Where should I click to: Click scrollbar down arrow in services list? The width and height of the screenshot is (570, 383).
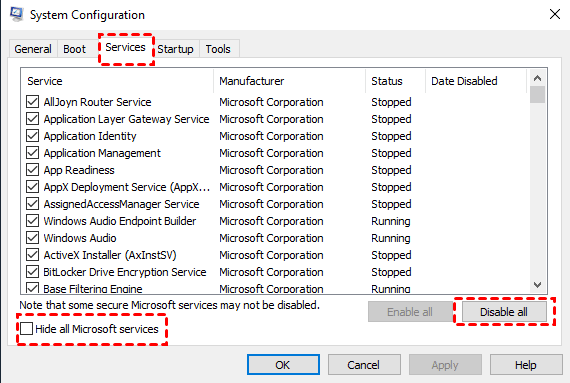[x=537, y=285]
